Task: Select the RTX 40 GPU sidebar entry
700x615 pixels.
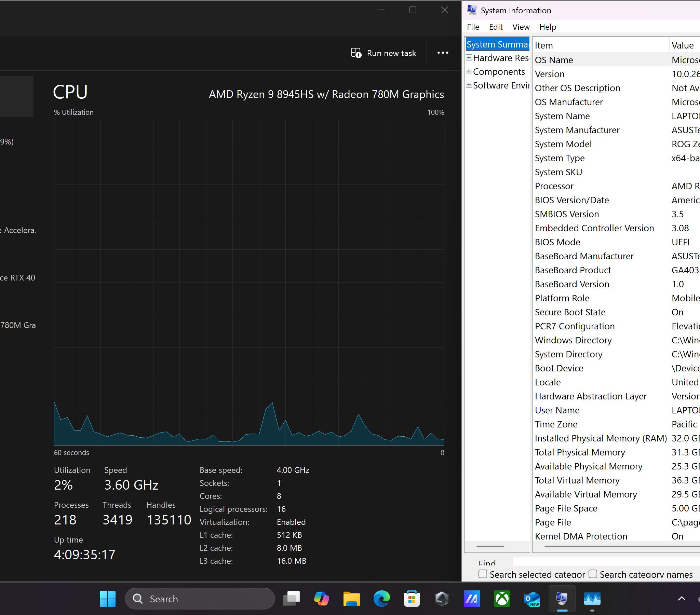Action: [17, 277]
